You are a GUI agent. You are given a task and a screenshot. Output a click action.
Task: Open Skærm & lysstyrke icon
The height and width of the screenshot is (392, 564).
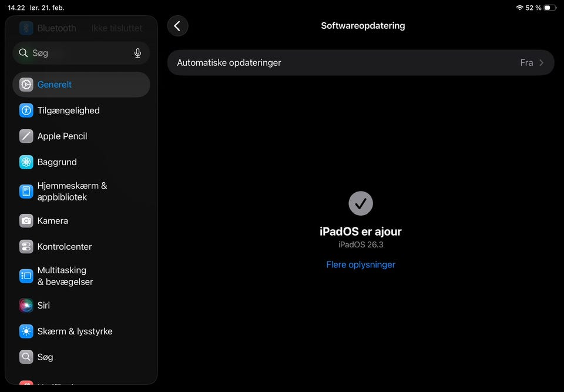(x=26, y=331)
